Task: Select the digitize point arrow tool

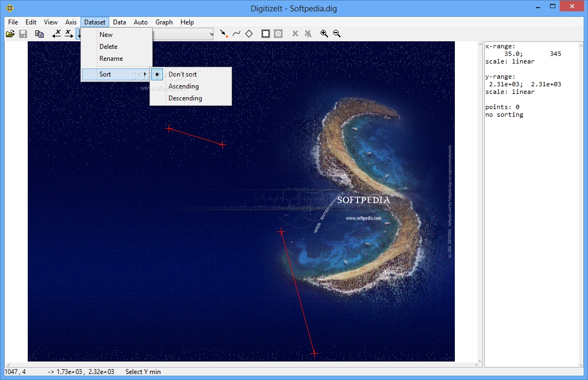Action: click(x=224, y=34)
